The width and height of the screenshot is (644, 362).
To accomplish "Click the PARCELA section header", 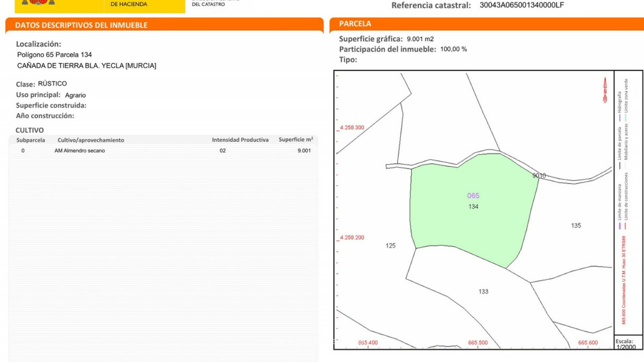I will point(355,24).
